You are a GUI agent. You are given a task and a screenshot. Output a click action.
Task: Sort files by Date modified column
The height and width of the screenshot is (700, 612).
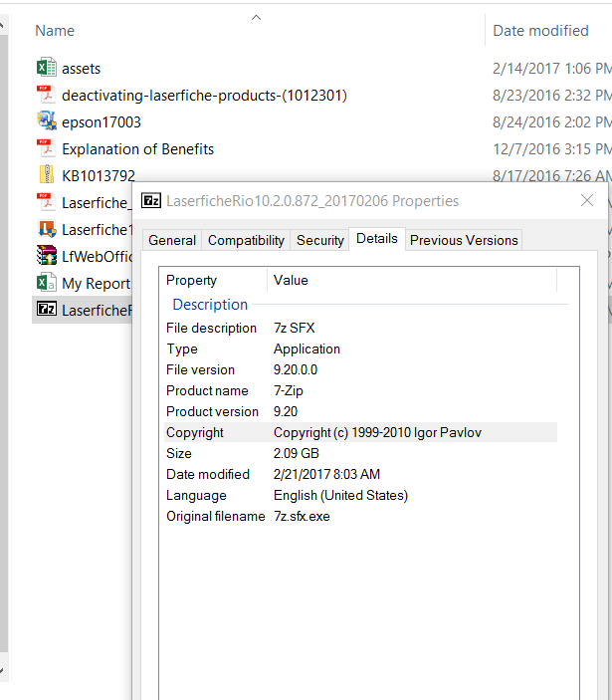tap(540, 31)
